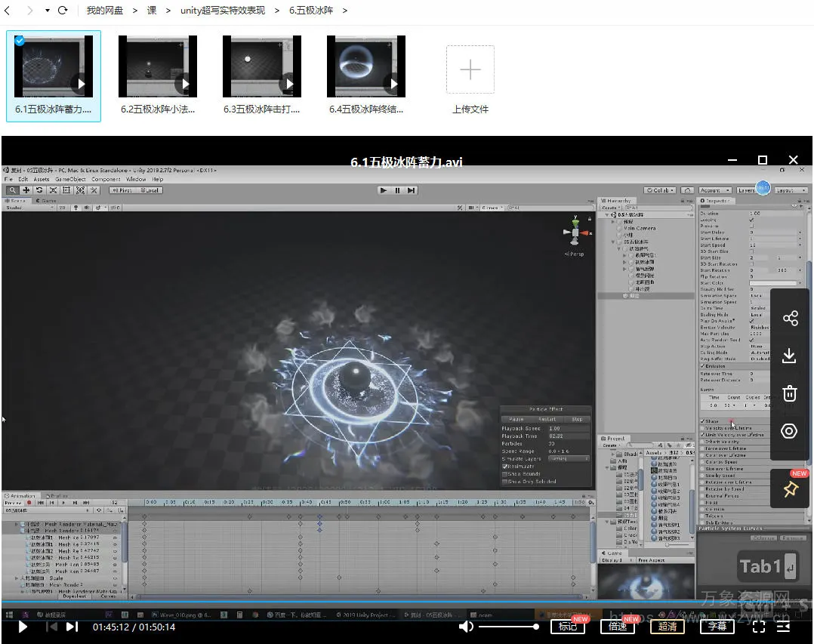The width and height of the screenshot is (814, 644).
Task: Go to unity超写实特效表现 breadcrumb folder
Action: pyautogui.click(x=223, y=11)
